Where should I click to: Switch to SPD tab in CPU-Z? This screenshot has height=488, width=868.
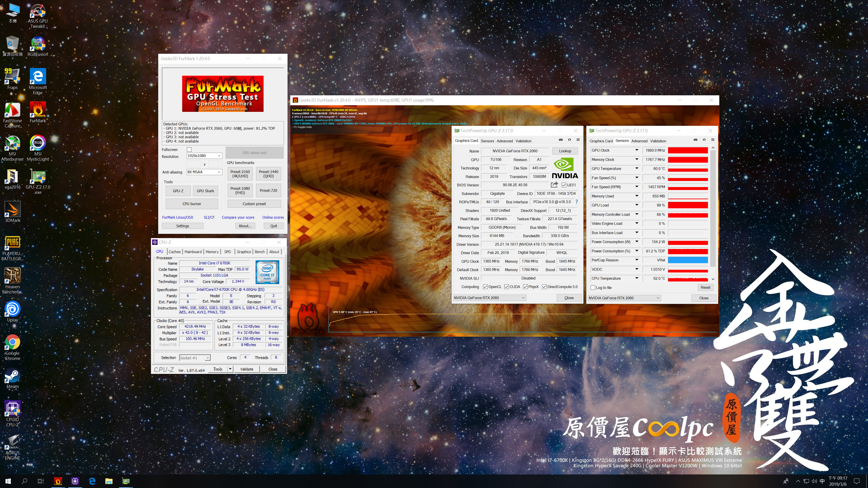228,252
